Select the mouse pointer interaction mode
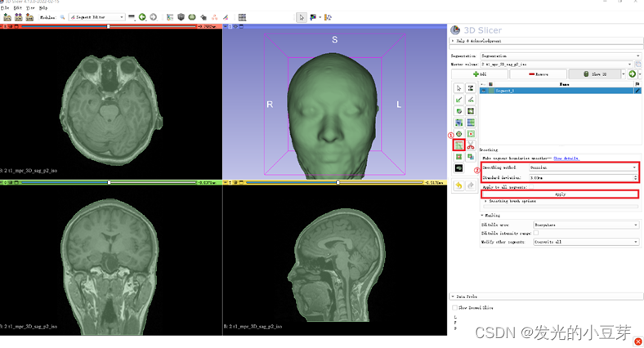This screenshot has height=348, width=644. [302, 17]
